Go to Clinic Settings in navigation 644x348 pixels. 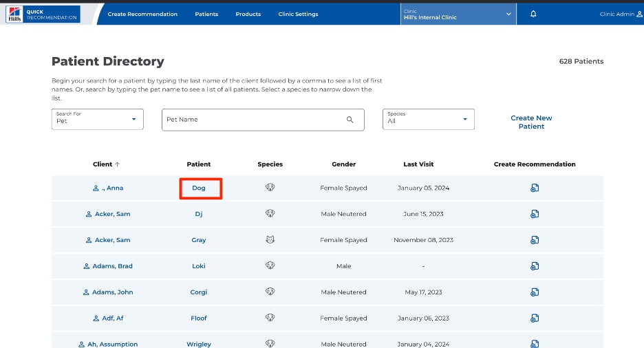pos(298,14)
